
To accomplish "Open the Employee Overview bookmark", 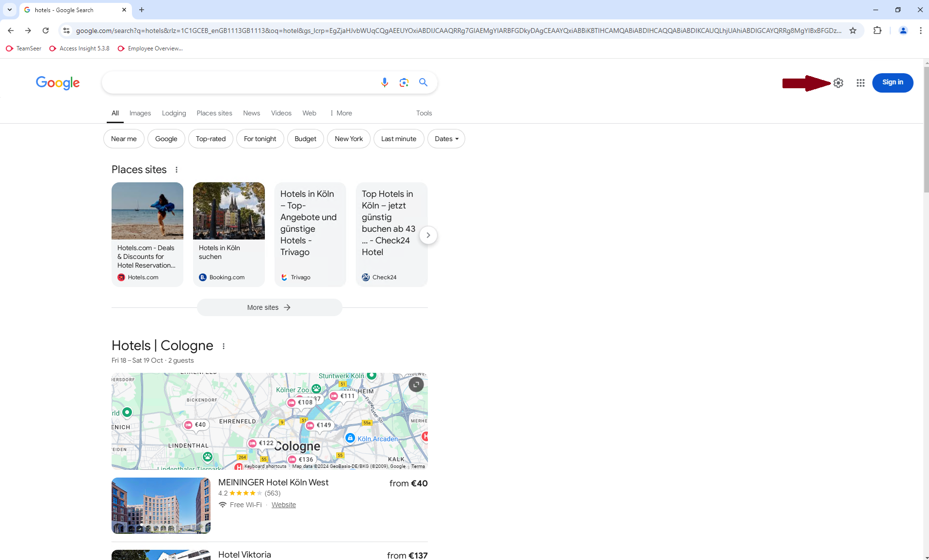I will 150,48.
